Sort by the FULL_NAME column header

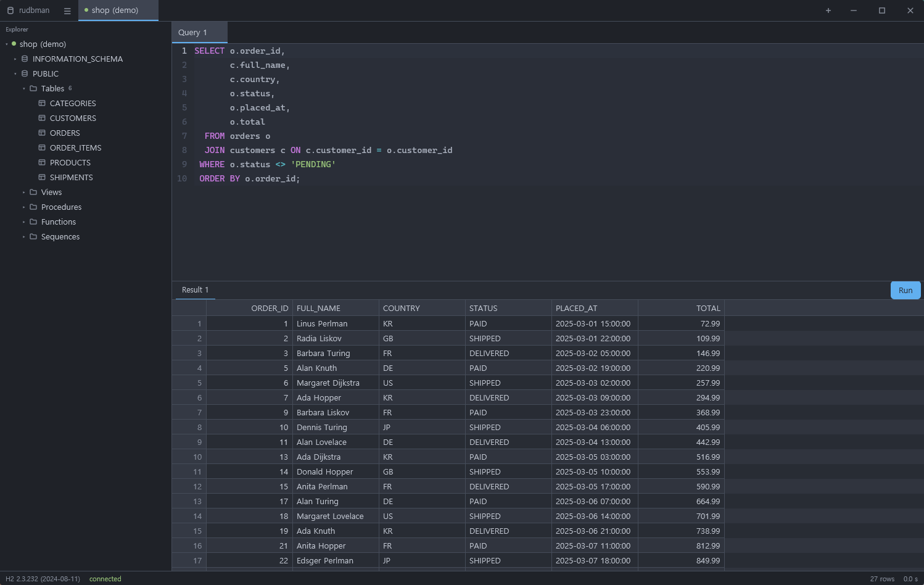coord(336,308)
